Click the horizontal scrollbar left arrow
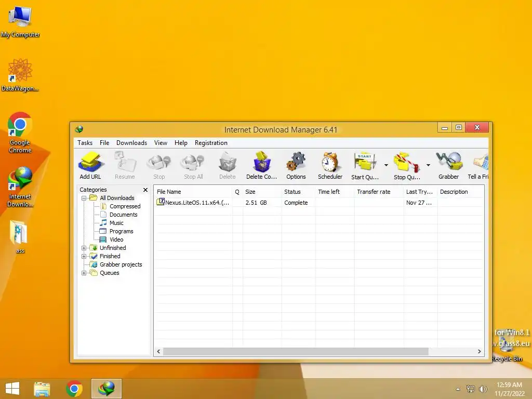Viewport: 532px width, 399px height. pos(158,352)
